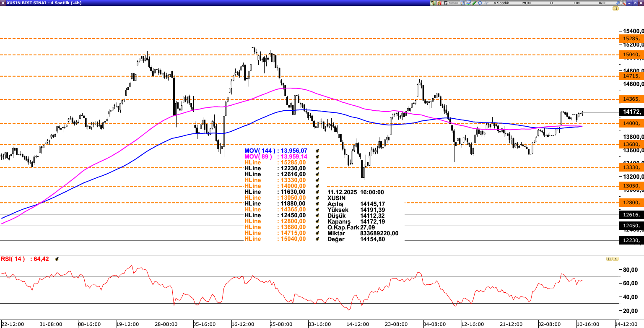The width and height of the screenshot is (644, 328).
Task: Open the MUM chart type selector
Action: pyautogui.click(x=527, y=3)
